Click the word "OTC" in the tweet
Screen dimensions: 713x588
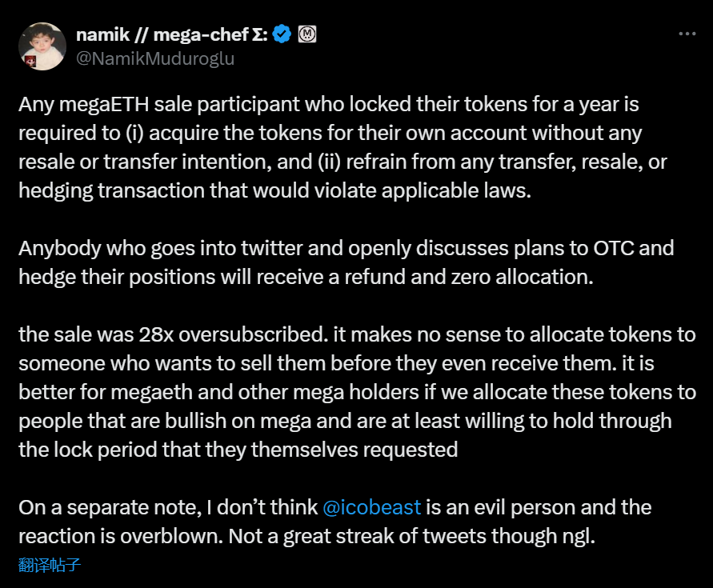(613, 247)
